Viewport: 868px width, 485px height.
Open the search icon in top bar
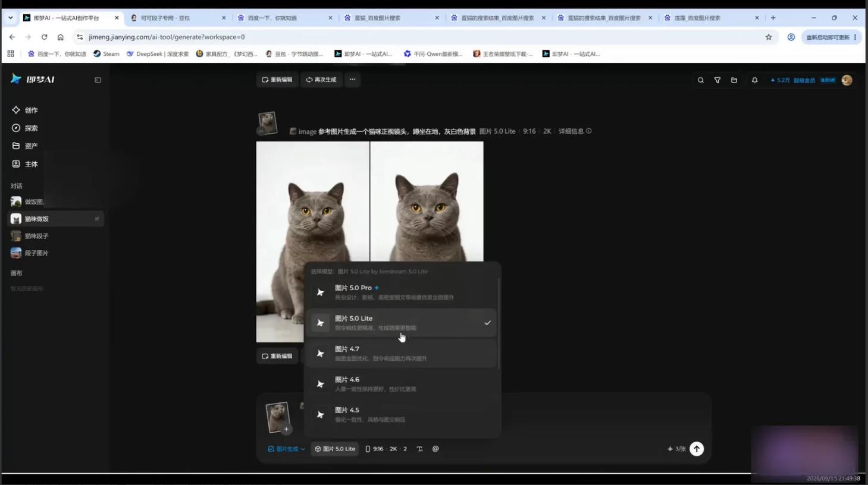click(x=700, y=80)
